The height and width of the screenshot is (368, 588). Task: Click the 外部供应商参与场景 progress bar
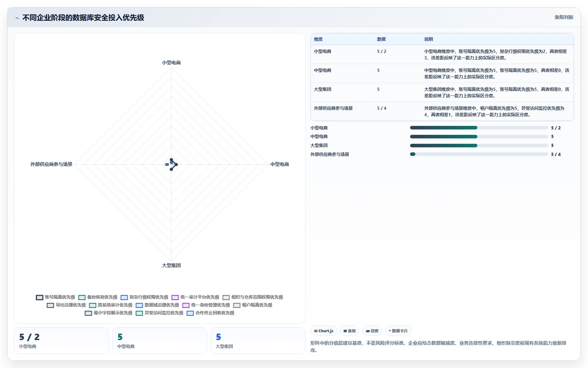click(x=479, y=154)
